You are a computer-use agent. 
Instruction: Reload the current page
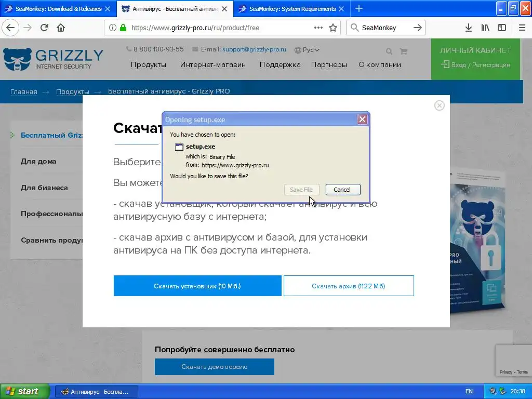pos(44,28)
